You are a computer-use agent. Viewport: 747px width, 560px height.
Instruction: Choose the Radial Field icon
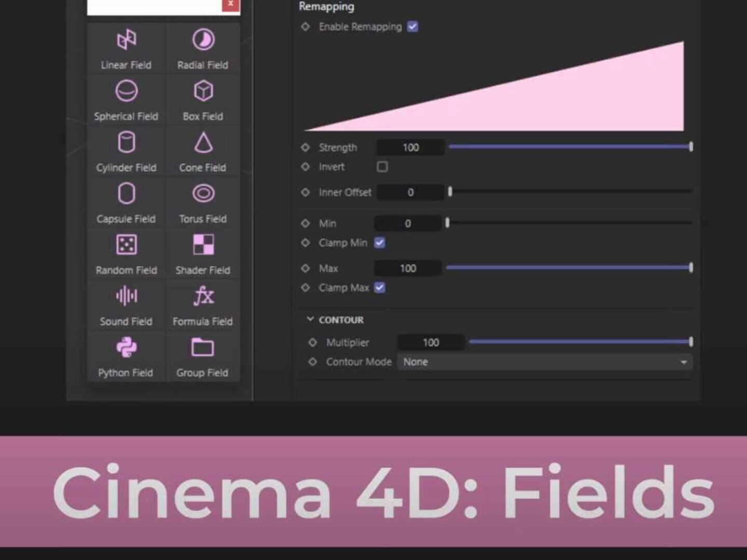click(203, 40)
